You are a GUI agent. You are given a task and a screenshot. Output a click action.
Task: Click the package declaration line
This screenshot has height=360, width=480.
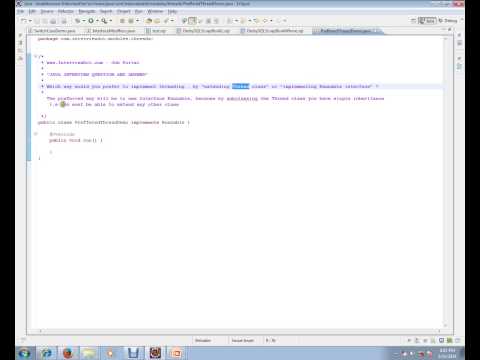[96, 39]
